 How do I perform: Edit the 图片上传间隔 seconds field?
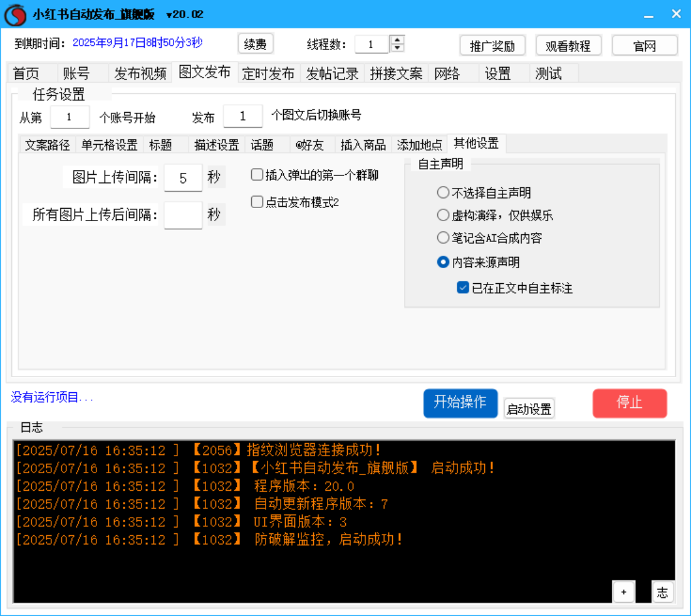pos(183,178)
